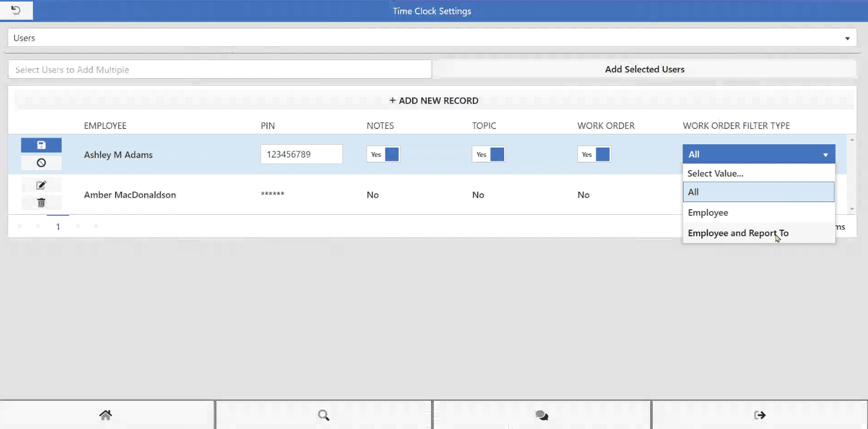Edit Amber MacDonaldson record

41,185
